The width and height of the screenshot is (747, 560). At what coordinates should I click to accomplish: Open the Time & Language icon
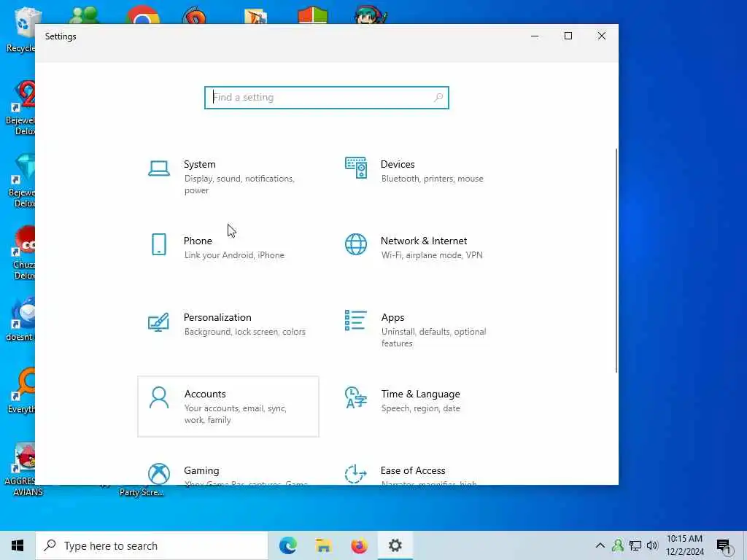pyautogui.click(x=356, y=397)
